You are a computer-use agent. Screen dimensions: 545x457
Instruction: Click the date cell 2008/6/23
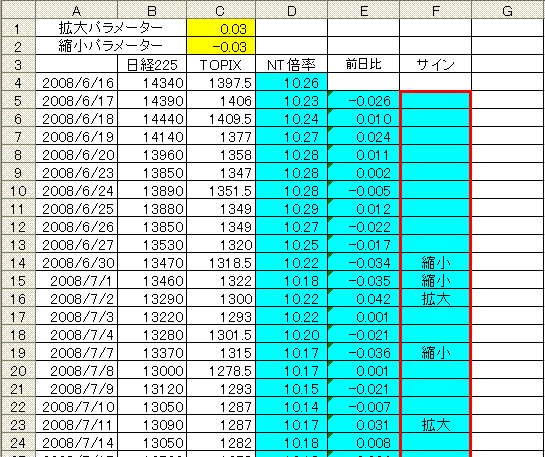pyautogui.click(x=76, y=172)
